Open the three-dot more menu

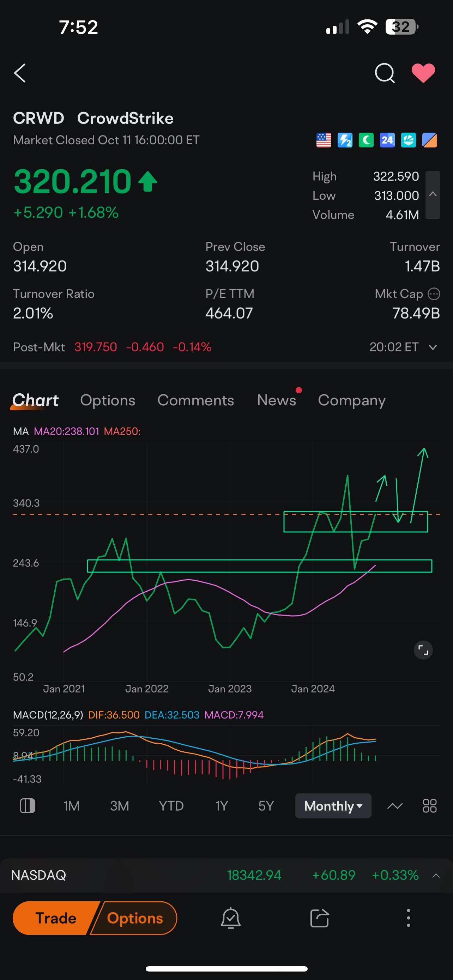click(409, 918)
